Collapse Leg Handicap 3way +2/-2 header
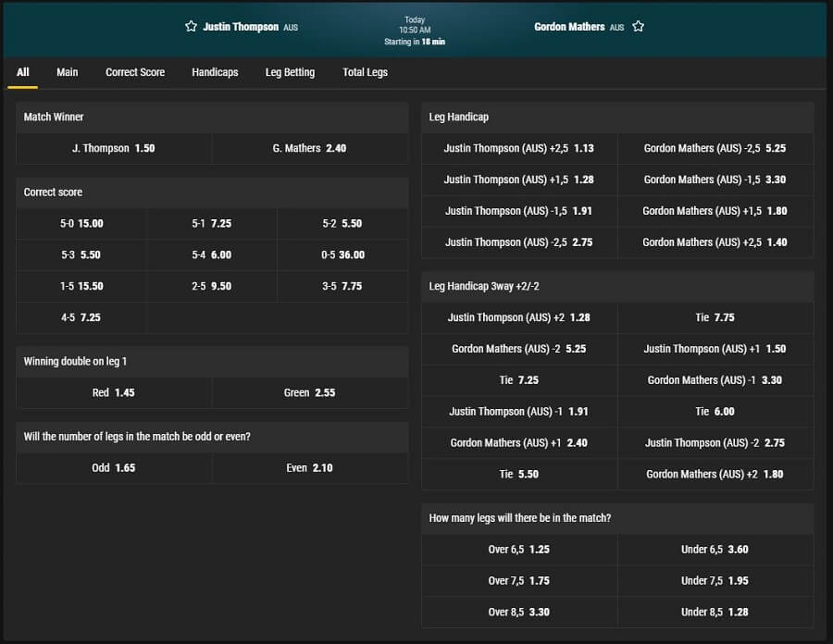Viewport: 833px width, 644px height. click(x=617, y=287)
